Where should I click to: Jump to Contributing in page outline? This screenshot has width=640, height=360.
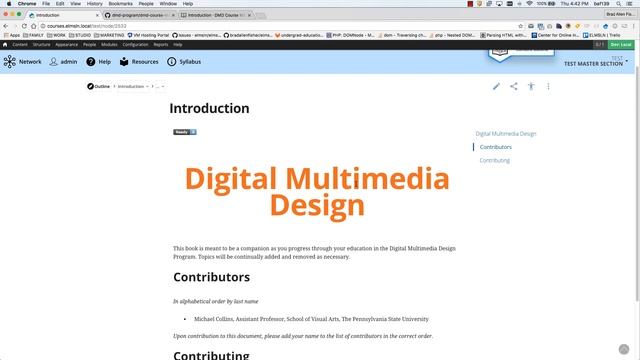495,160
